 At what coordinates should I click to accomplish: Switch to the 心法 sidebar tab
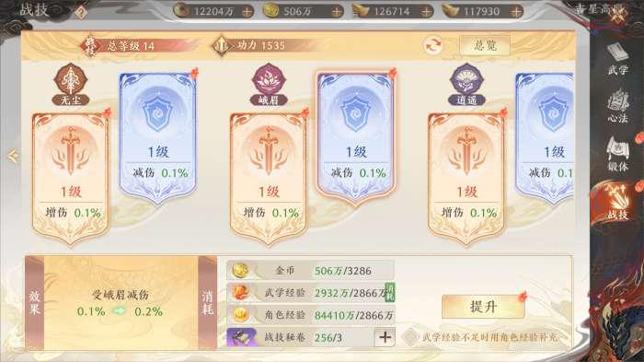coord(617,106)
